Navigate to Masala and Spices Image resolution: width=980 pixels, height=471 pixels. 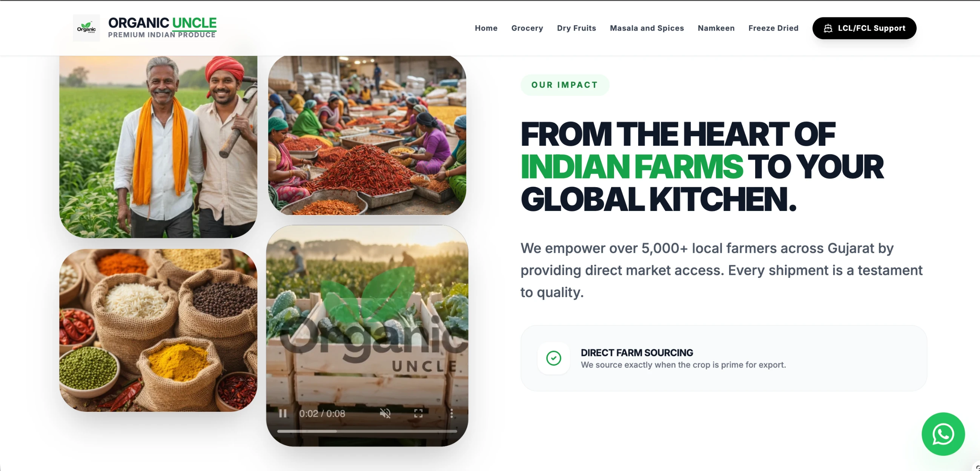(x=647, y=28)
